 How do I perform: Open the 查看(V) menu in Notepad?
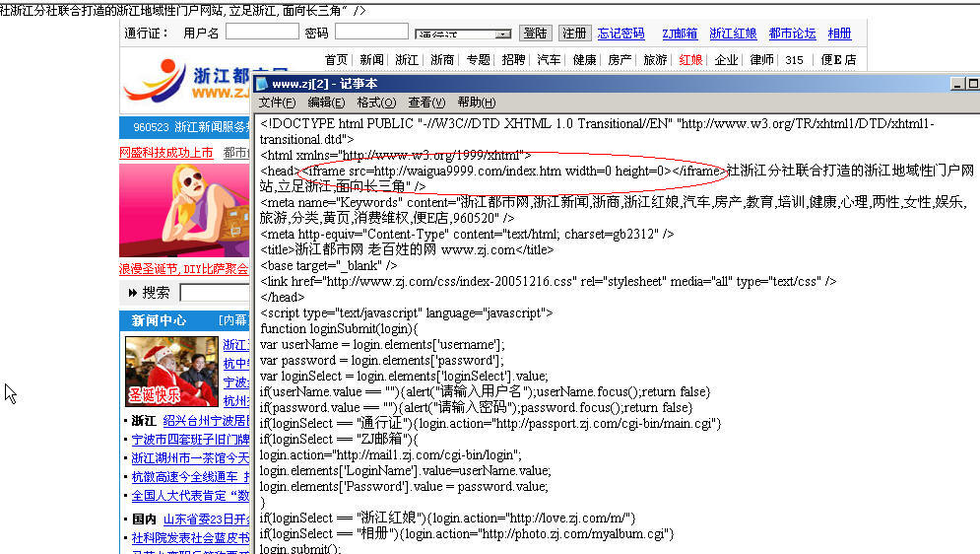426,103
